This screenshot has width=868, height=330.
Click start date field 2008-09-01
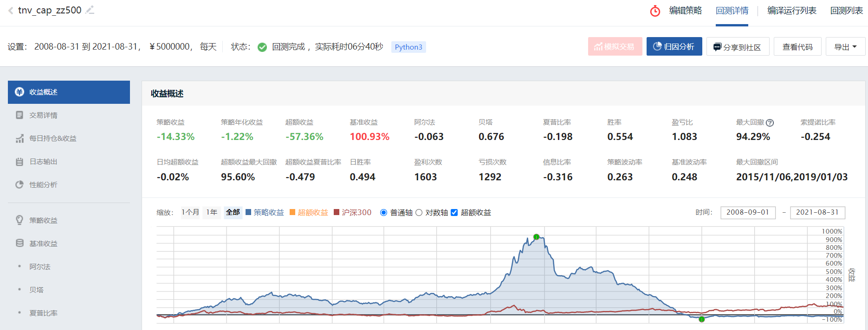click(748, 212)
